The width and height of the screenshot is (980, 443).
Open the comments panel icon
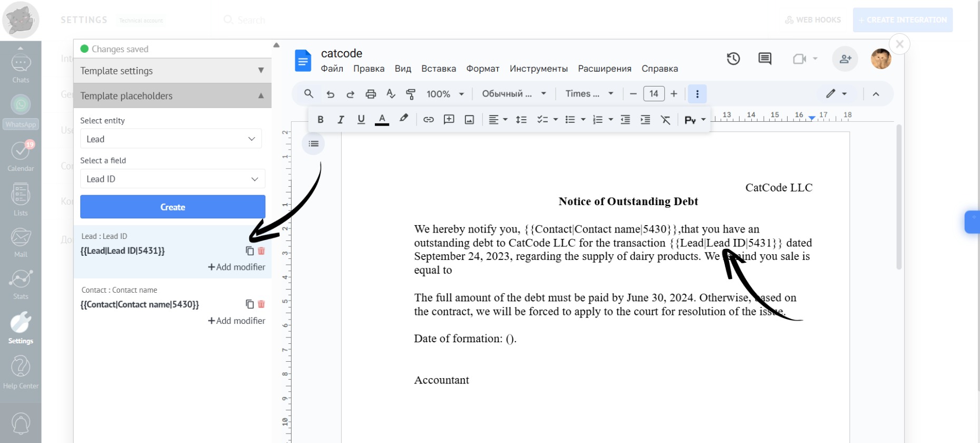point(764,59)
